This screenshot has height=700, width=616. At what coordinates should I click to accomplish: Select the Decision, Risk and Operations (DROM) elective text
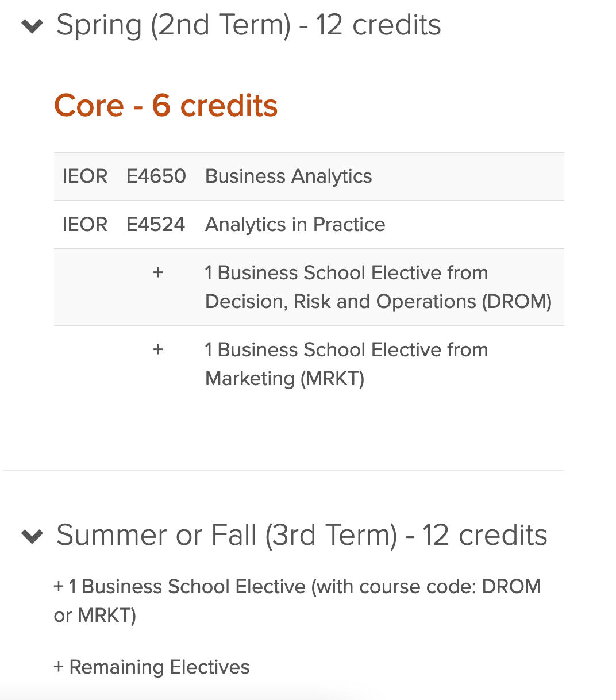378,287
